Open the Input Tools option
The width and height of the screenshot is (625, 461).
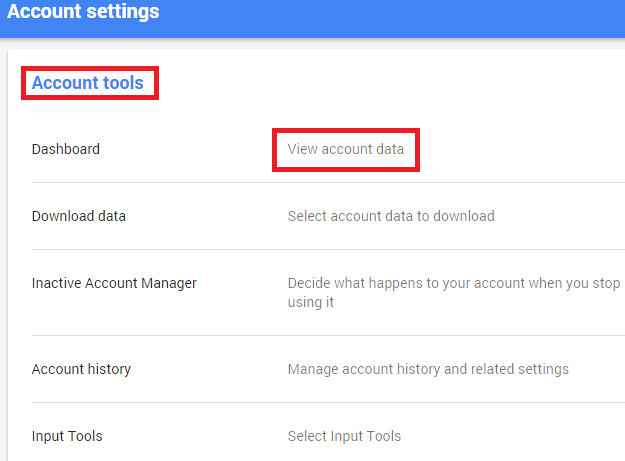coord(67,436)
